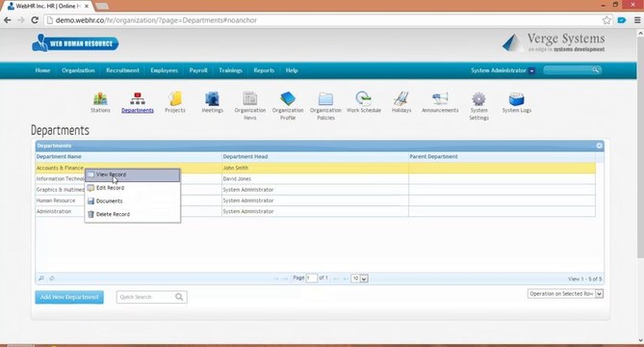The image size is (644, 347).
Task: Open the Organization nav menu
Action: coord(78,70)
